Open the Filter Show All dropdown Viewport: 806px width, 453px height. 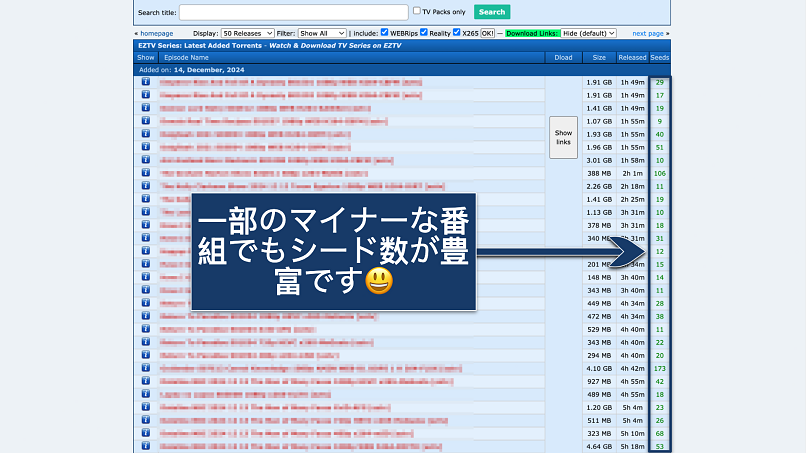[x=322, y=33]
